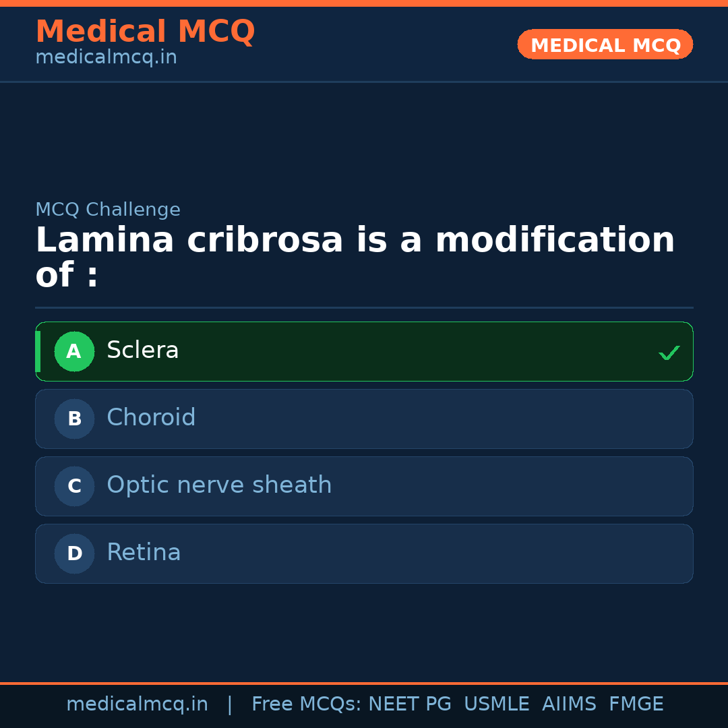Image resolution: width=728 pixels, height=728 pixels.
Task: Visit the medicalmcq.in link in header
Action: tap(106, 57)
